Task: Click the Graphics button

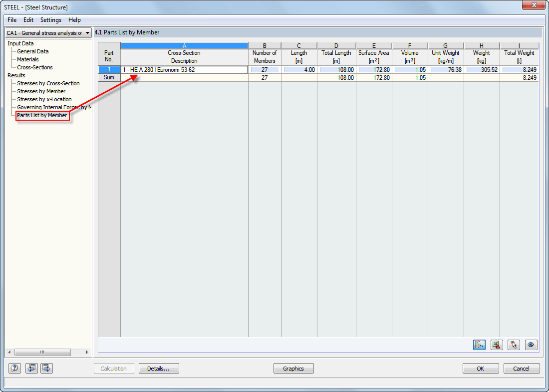Action: coord(293,369)
